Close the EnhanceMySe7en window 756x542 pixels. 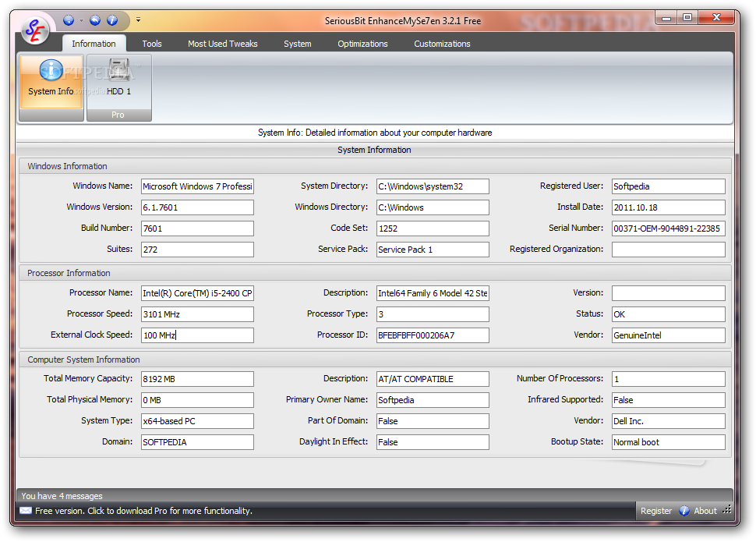click(716, 18)
